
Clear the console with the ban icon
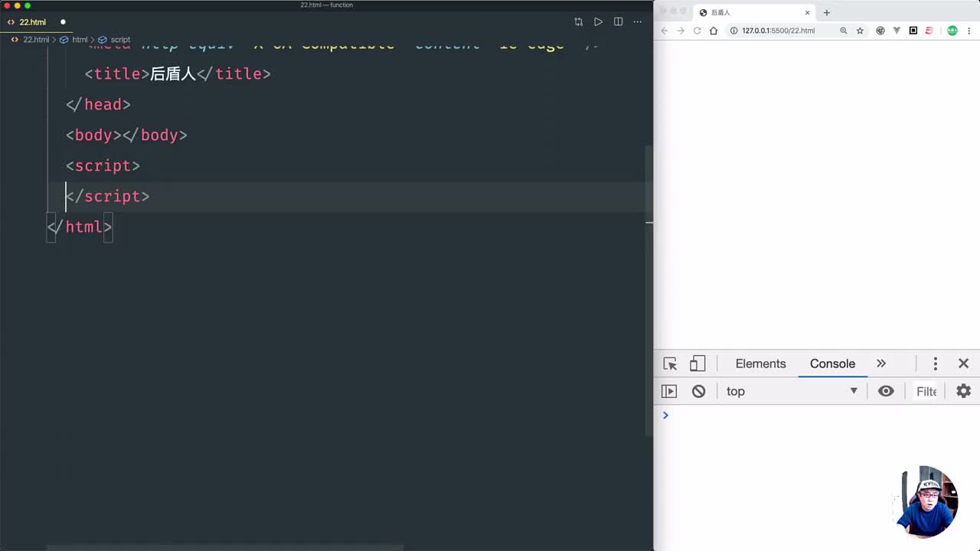click(698, 391)
